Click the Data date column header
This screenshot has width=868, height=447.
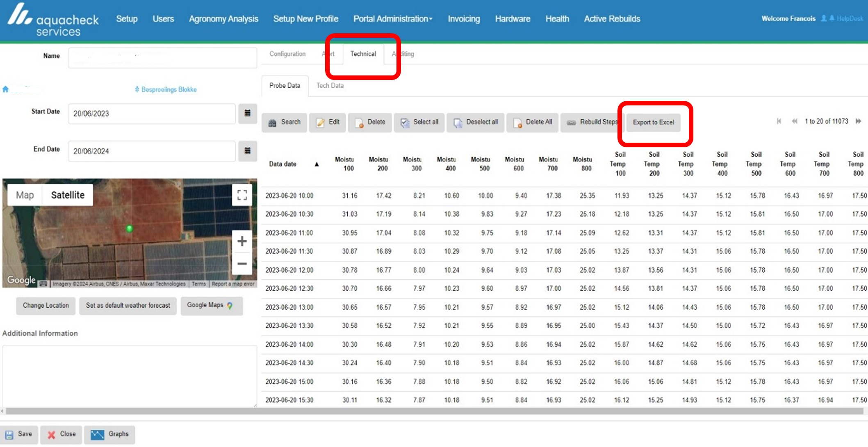(x=283, y=164)
